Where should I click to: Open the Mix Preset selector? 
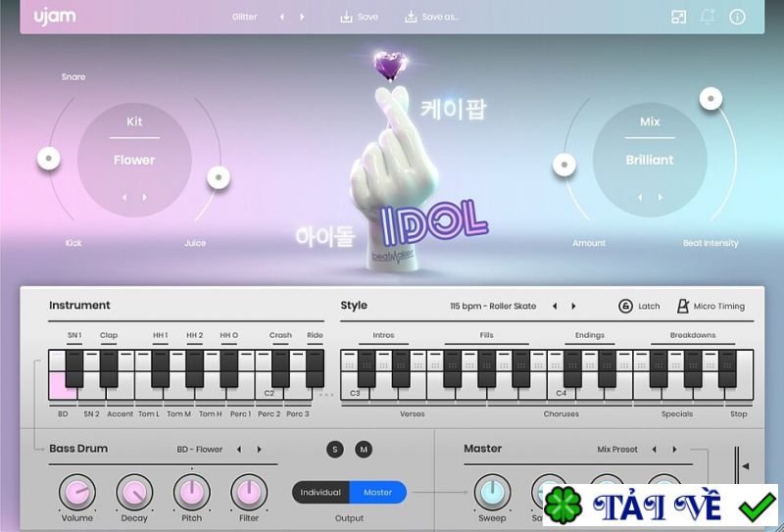pos(617,450)
